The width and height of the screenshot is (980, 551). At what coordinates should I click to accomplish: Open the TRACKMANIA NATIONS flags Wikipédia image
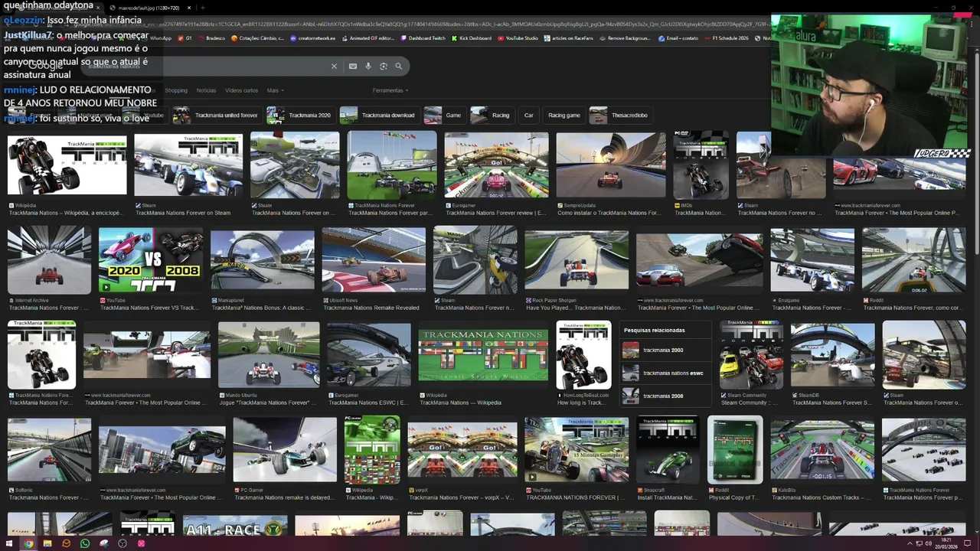[x=482, y=355]
